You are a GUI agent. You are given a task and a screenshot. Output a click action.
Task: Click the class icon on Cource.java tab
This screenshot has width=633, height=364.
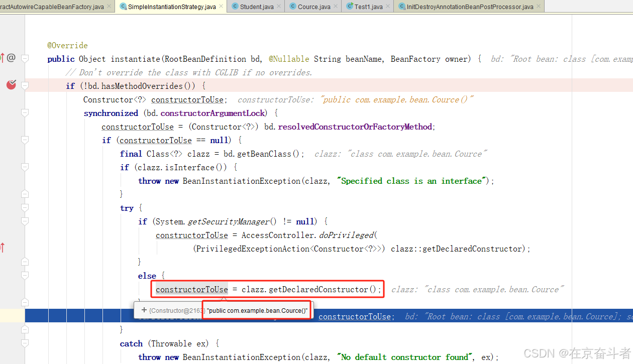point(292,7)
